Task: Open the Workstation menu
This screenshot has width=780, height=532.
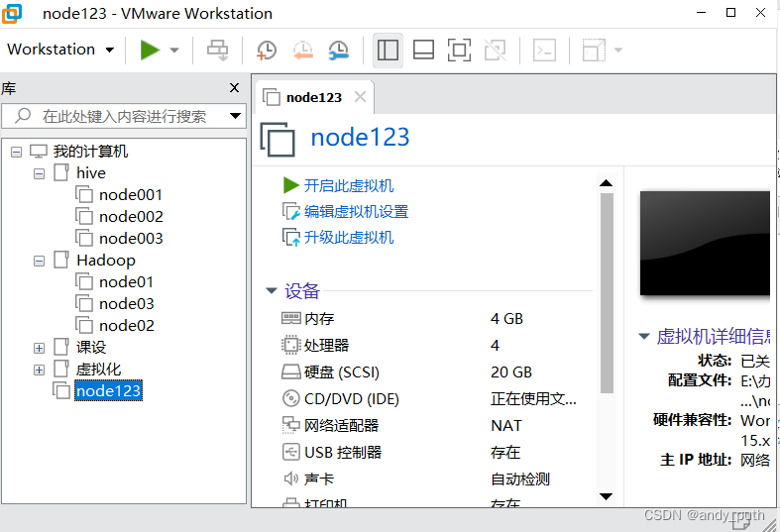Action: coord(60,50)
